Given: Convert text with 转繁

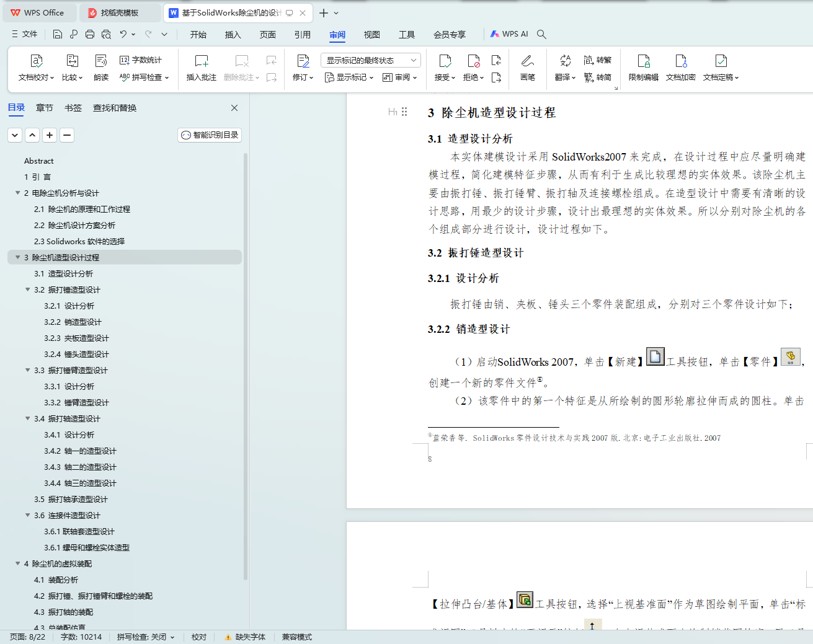Looking at the screenshot, I should tap(597, 60).
